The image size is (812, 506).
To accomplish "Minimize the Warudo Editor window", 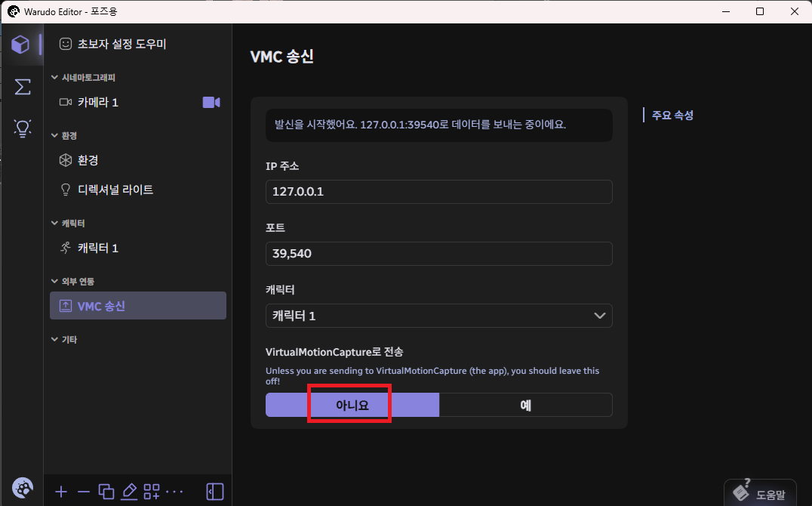I will pyautogui.click(x=726, y=11).
